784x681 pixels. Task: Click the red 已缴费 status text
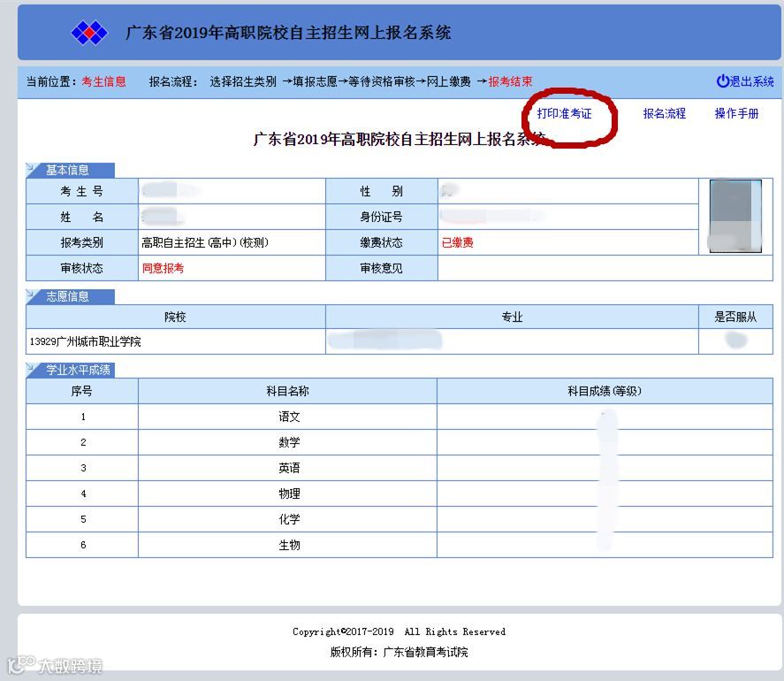(458, 242)
